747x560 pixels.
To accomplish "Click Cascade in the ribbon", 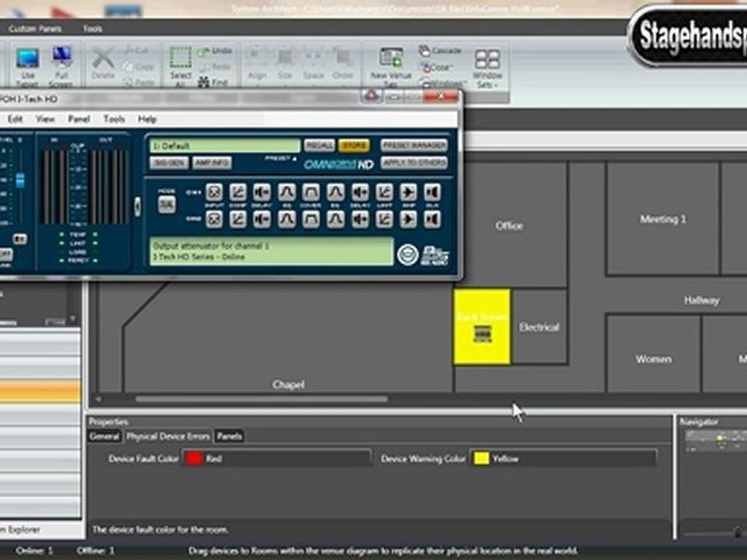I will point(440,50).
